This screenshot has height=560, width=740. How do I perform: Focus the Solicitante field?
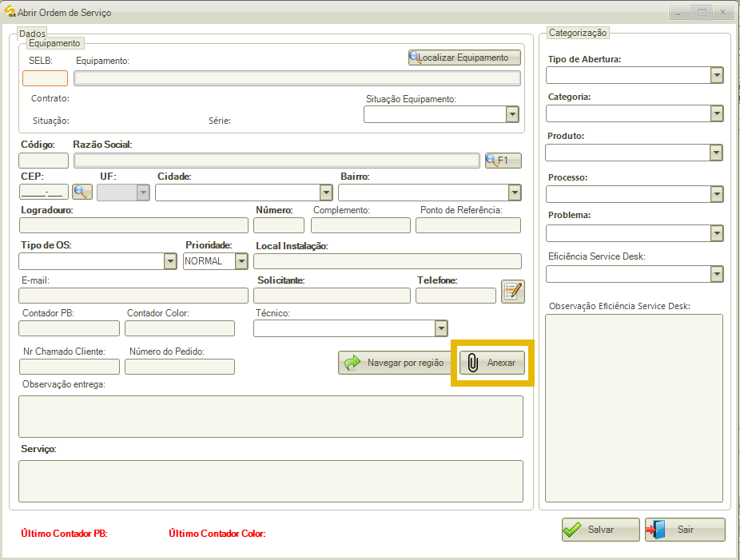(x=332, y=296)
